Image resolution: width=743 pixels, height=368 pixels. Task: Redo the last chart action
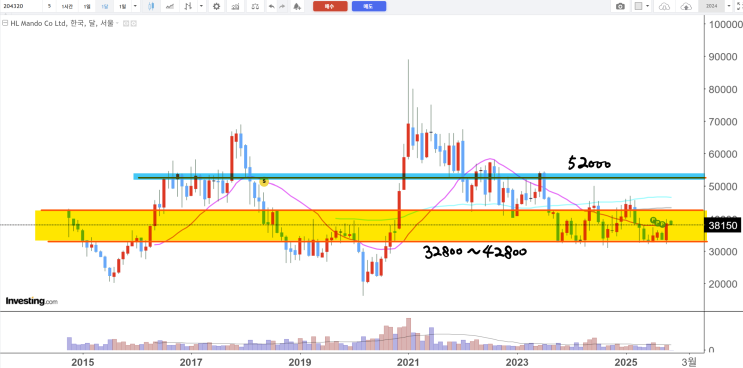point(282,7)
